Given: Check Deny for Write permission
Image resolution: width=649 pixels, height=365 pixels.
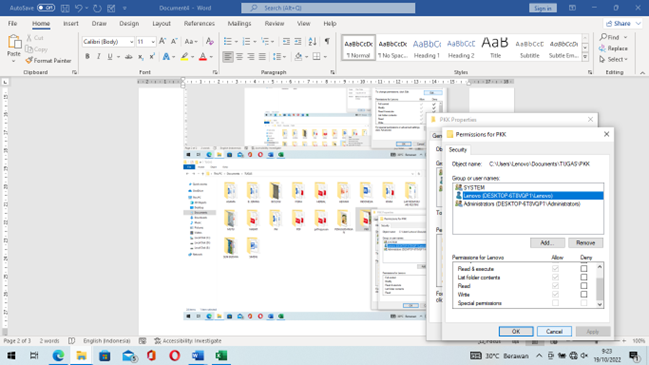Looking at the screenshot, I should click(584, 294).
